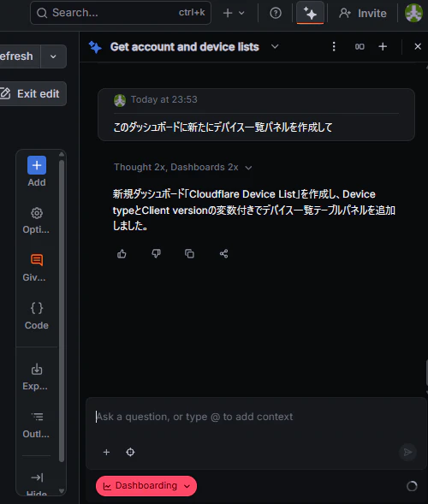Click the Exit edit button
Image resolution: width=428 pixels, height=504 pixels.
point(31,94)
